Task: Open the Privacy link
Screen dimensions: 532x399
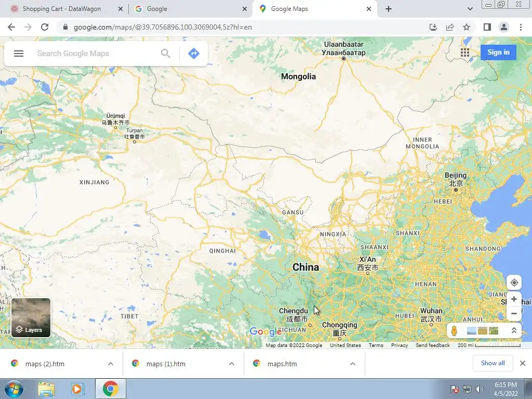Action: coord(400,345)
